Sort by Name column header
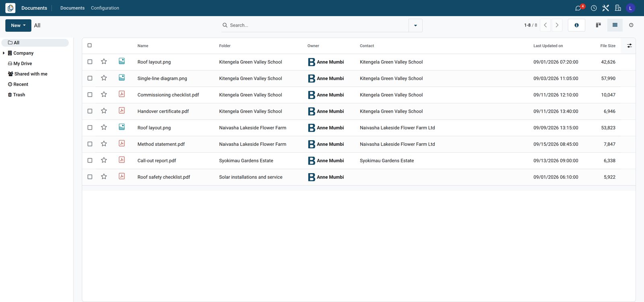Image resolution: width=644 pixels, height=302 pixels. click(x=143, y=46)
